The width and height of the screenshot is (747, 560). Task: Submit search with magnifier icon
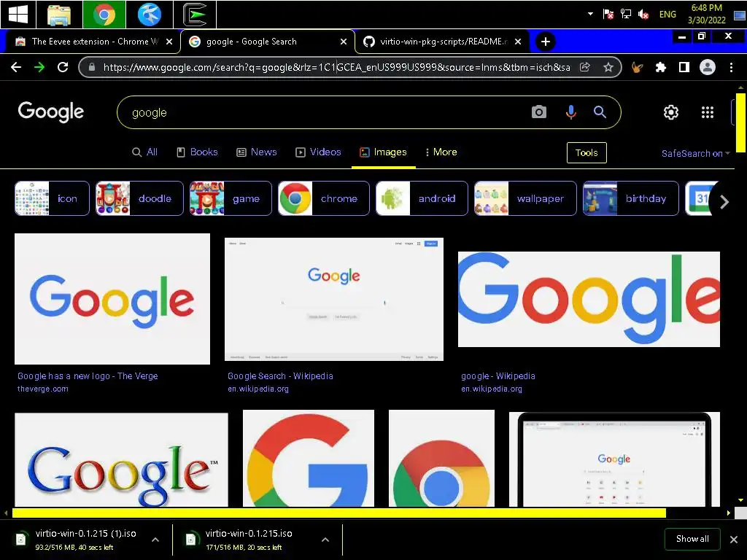600,112
